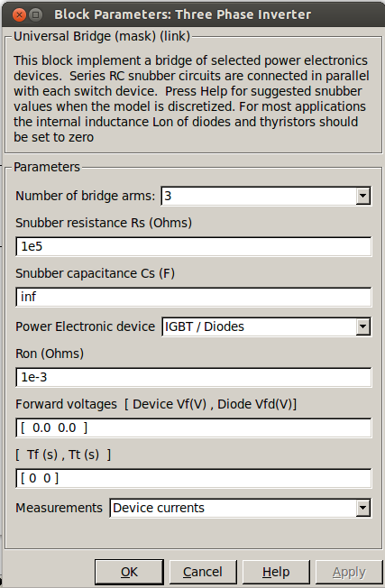Click the Snubber capacitance Cs field
The image size is (385, 588).
194,297
